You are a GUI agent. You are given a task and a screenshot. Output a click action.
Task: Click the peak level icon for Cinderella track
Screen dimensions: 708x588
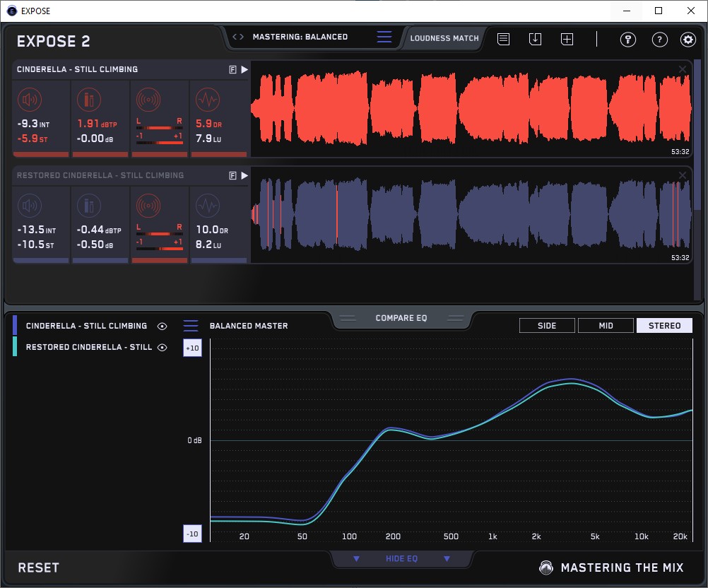89,100
